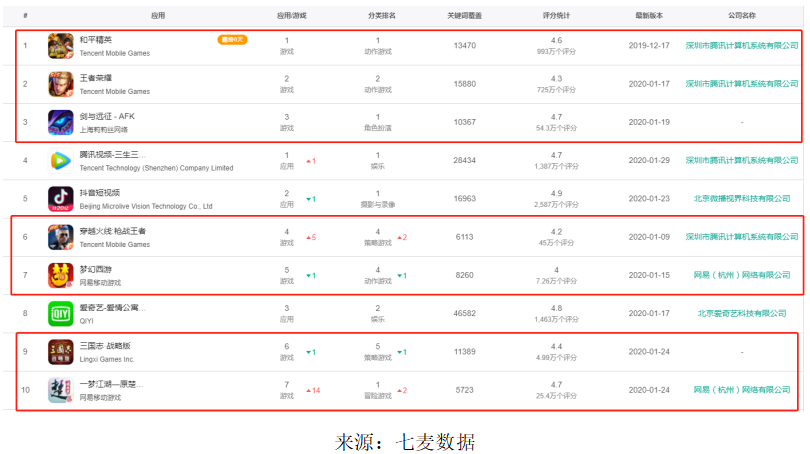Click keyword coverage value 5723
The image size is (810, 454).
coord(464,389)
